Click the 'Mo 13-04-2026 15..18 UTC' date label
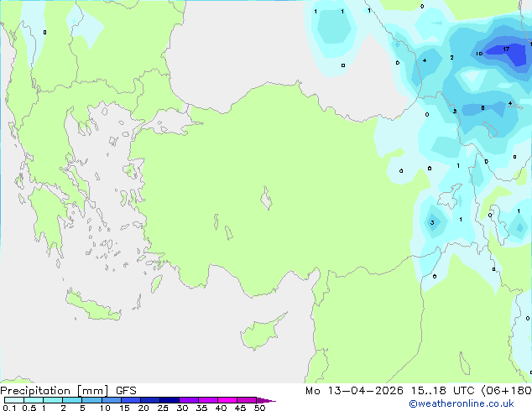 point(390,391)
